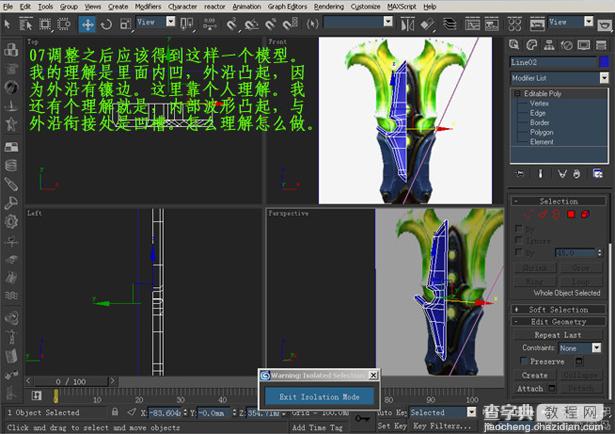
Task: Select the Border sub-object level
Action: coord(540,122)
